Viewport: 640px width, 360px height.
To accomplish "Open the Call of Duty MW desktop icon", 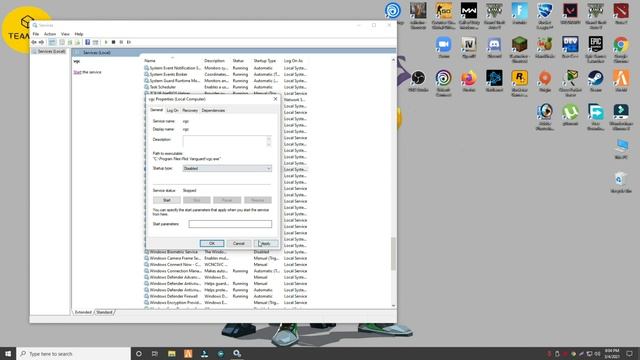I will pos(469,16).
